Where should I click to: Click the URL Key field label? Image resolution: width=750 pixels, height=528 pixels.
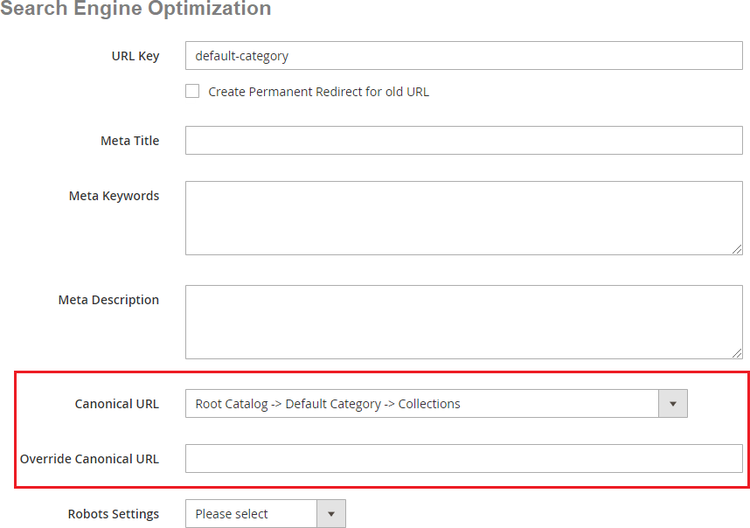[x=135, y=56]
